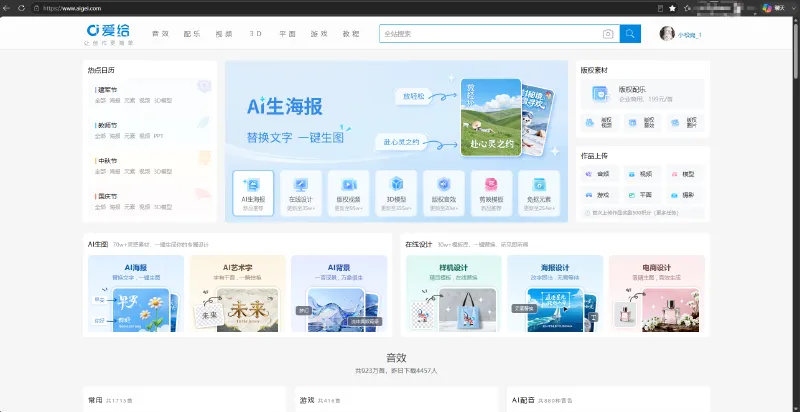Open the 教师节 calendar entry
The image size is (800, 412).
tap(108, 125)
